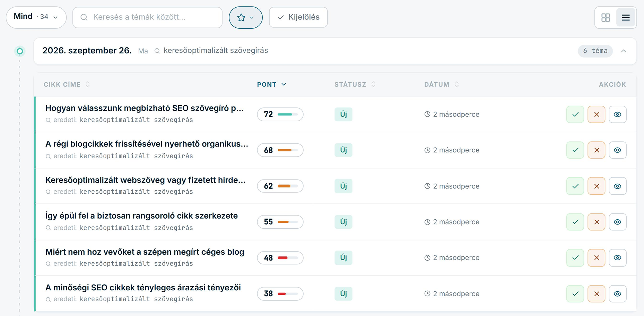The image size is (644, 316).
Task: Approve the 'A régi blogcikkek frissítésével' topic
Action: tap(575, 150)
